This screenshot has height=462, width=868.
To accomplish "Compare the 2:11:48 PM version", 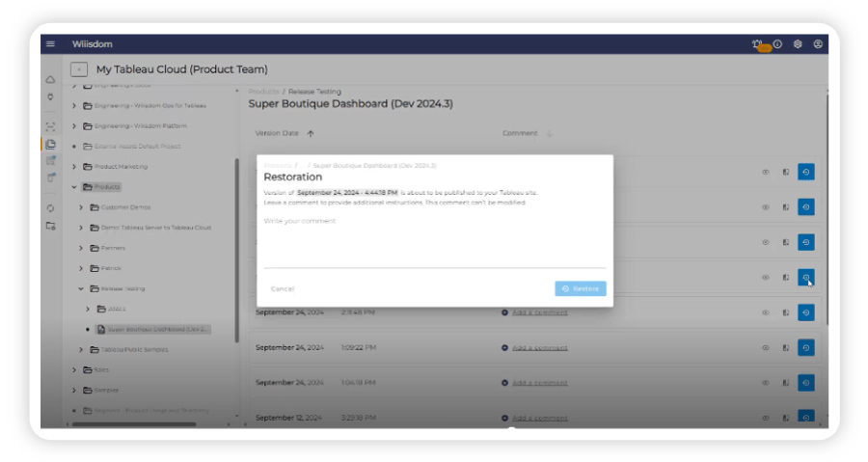I will pyautogui.click(x=785, y=313).
